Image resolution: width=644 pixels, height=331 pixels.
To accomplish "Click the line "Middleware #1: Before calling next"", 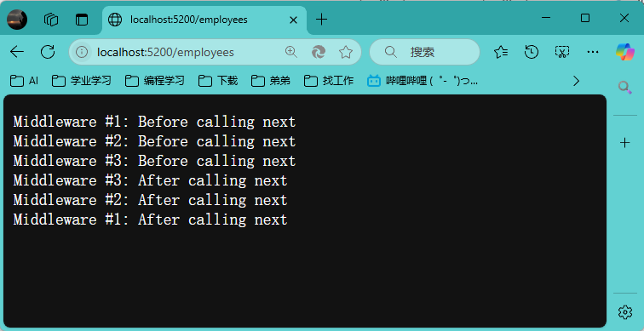I will point(154,122).
